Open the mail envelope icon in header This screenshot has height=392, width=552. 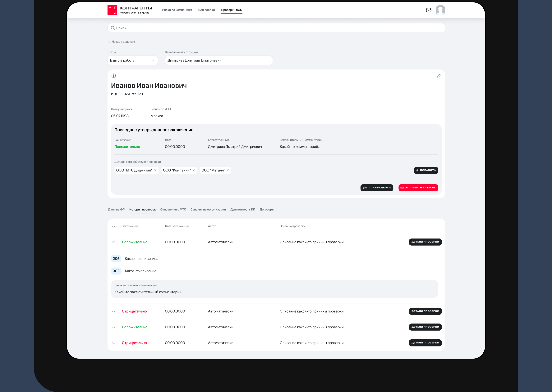point(429,10)
